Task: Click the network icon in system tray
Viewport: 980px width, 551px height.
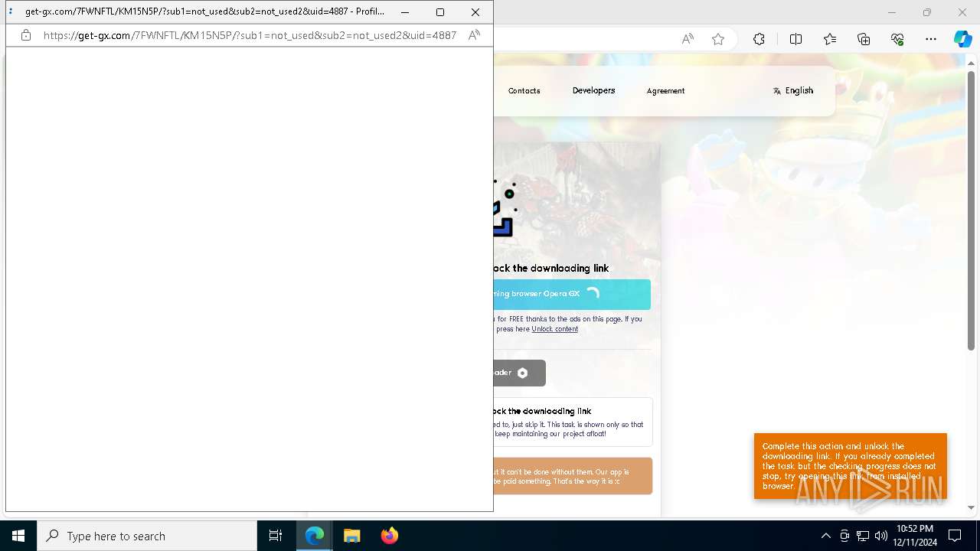Action: pyautogui.click(x=863, y=536)
